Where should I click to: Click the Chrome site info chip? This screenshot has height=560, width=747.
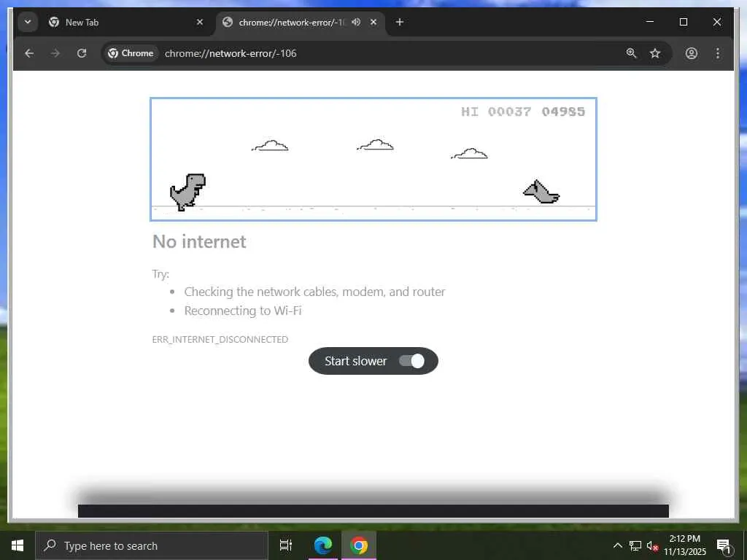[131, 53]
